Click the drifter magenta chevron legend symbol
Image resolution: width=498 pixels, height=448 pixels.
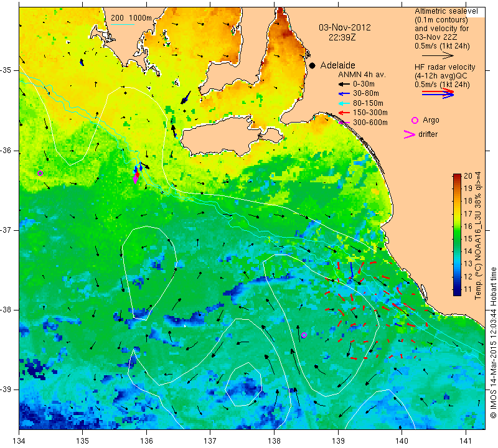coord(410,134)
